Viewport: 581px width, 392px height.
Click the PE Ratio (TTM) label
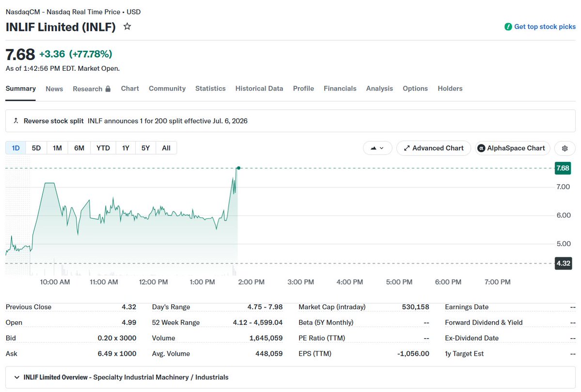[322, 338]
